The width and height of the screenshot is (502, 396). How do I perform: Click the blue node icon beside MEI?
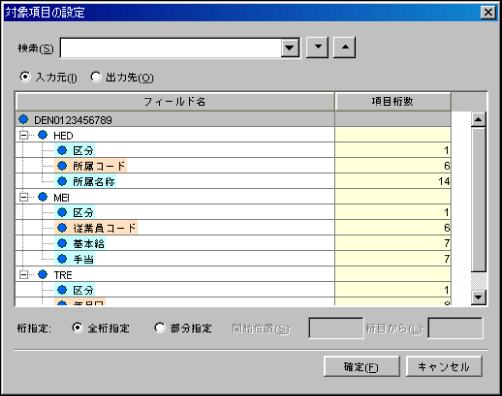click(43, 197)
